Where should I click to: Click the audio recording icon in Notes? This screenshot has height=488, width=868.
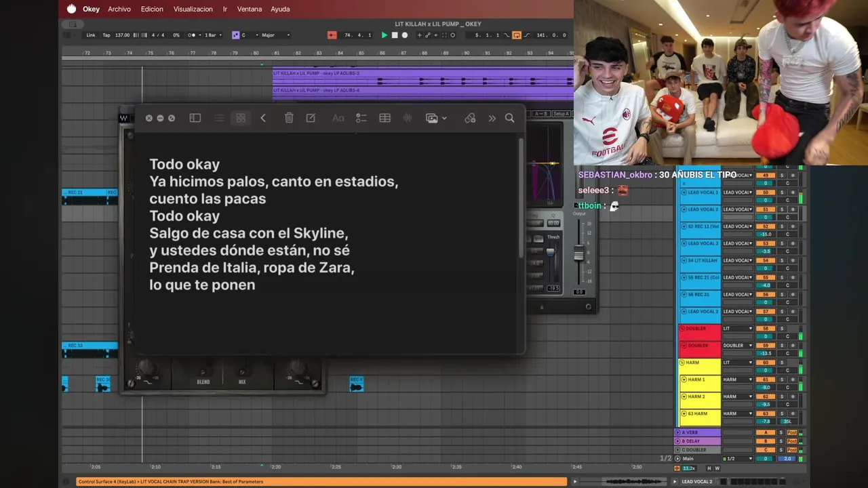(408, 118)
